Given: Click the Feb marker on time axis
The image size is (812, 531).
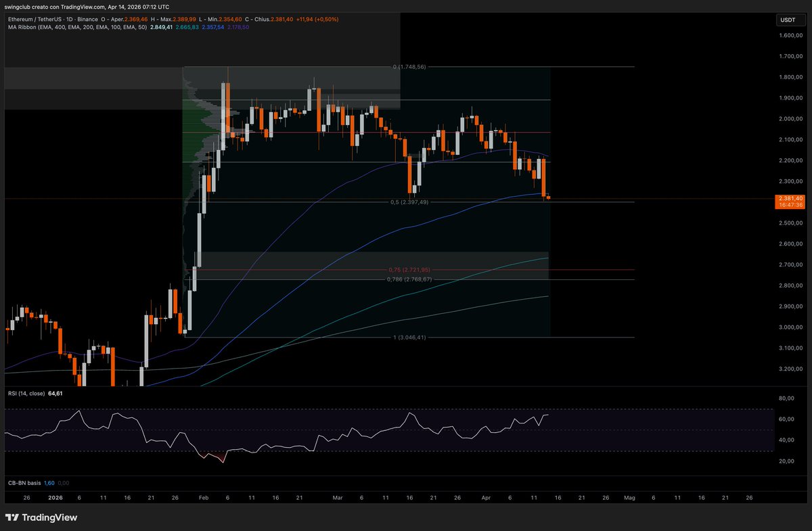Looking at the screenshot, I should point(204,497).
